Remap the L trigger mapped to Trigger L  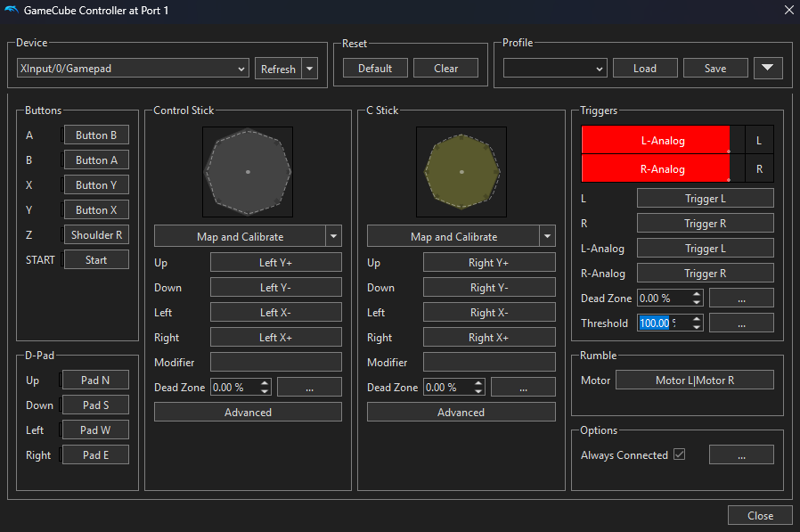[x=705, y=198]
